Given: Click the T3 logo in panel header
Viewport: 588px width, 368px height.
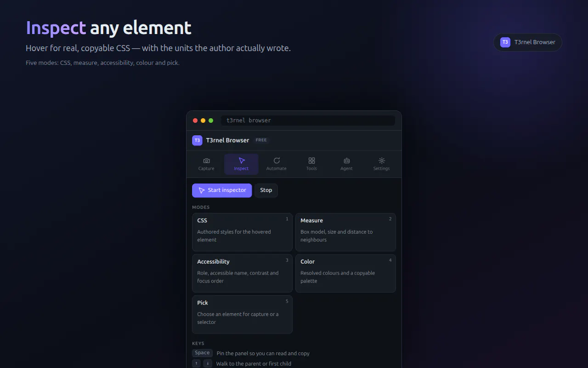Looking at the screenshot, I should click(197, 140).
